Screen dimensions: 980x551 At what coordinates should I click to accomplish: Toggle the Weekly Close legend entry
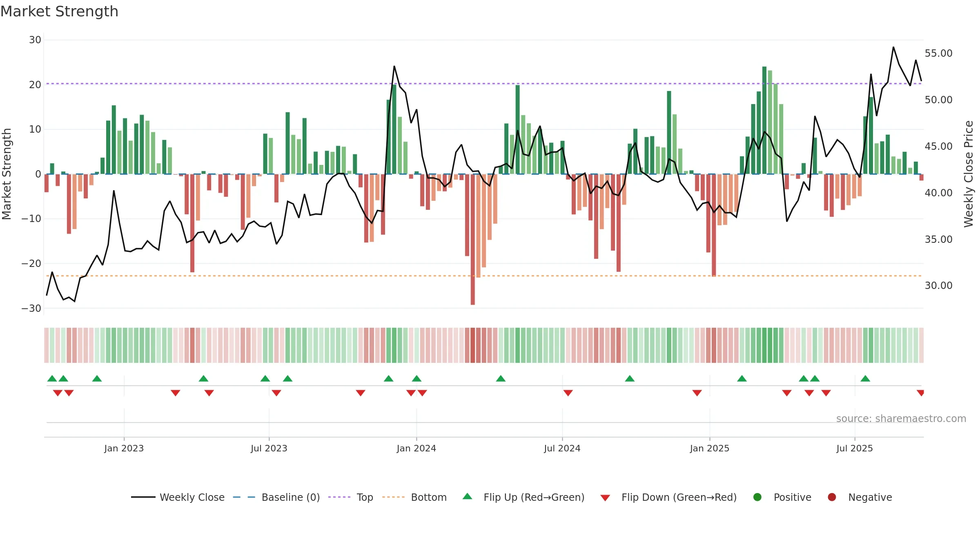[178, 497]
